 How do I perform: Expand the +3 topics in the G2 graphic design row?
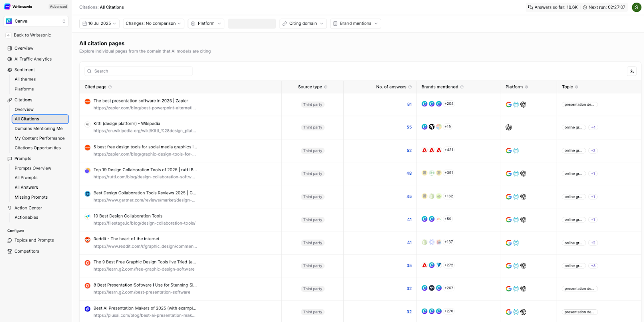593,266
